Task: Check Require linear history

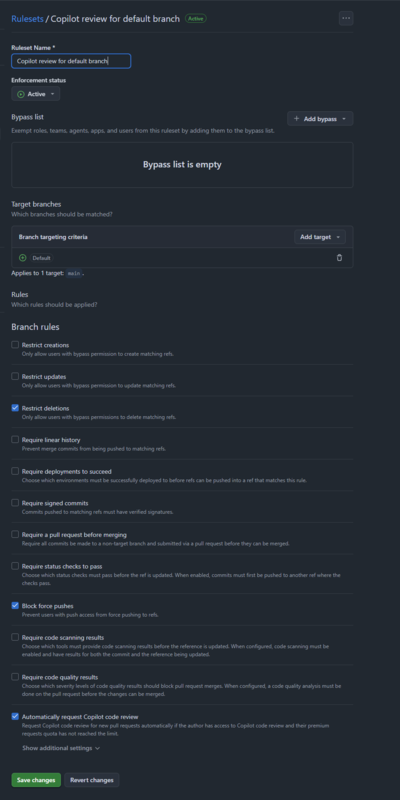Action: [x=15, y=439]
